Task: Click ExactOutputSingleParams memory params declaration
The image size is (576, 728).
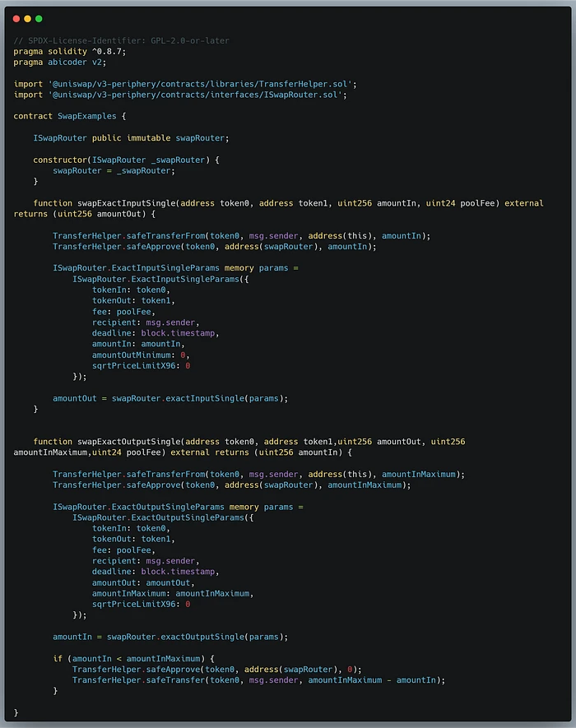Action: point(178,507)
